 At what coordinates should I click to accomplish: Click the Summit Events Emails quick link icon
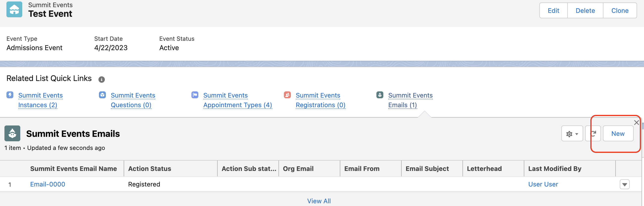[x=380, y=95]
